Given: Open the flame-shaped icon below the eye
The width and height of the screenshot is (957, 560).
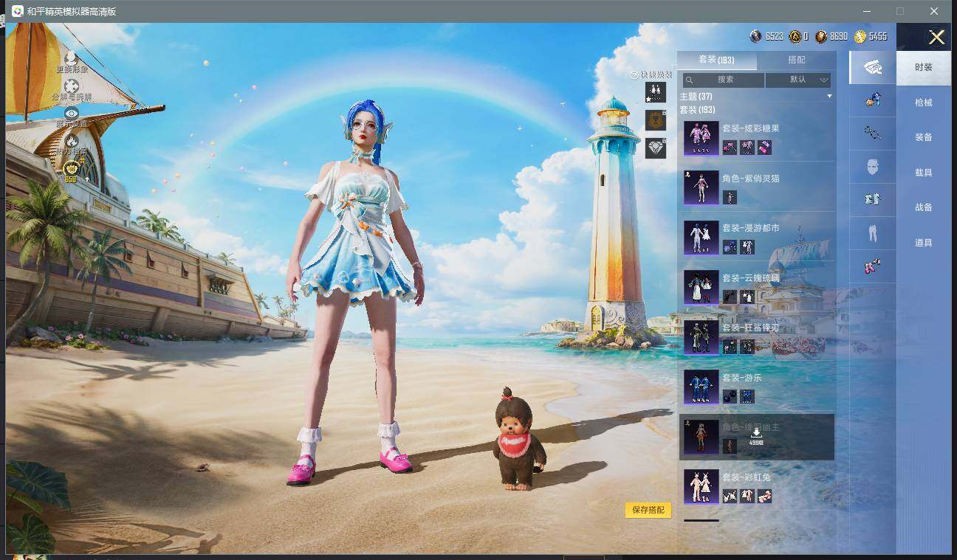Looking at the screenshot, I should [x=71, y=140].
